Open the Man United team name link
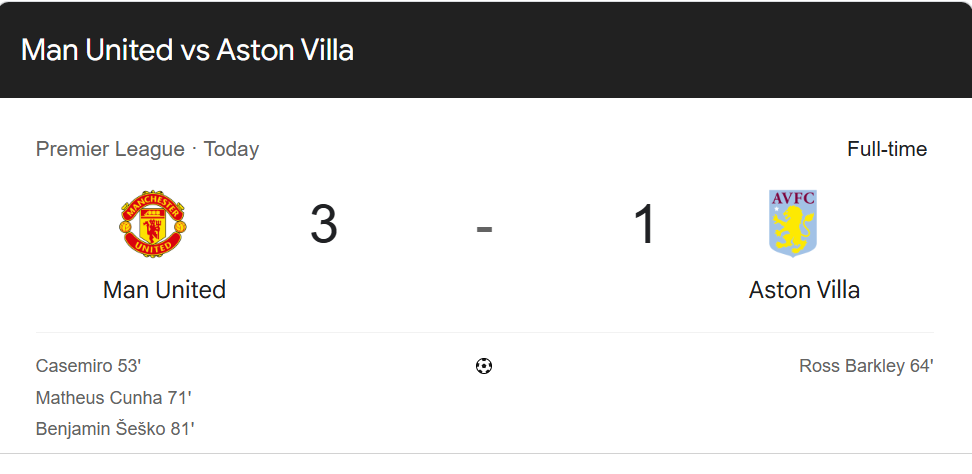Screen dimensions: 972x474 tap(164, 290)
